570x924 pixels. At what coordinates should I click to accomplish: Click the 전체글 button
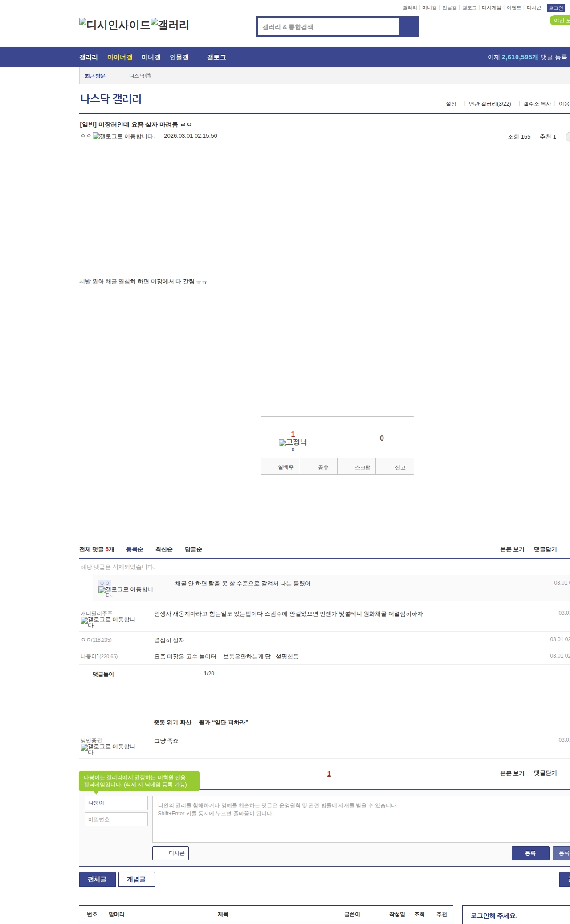(98, 879)
